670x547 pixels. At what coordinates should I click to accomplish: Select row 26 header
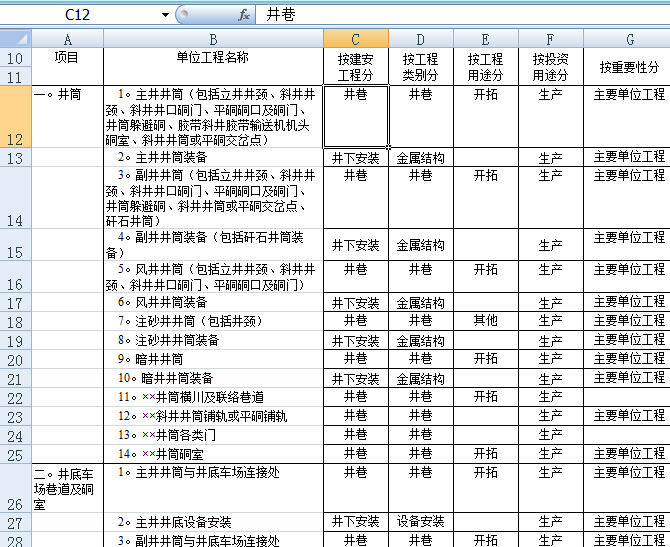pyautogui.click(x=16, y=488)
